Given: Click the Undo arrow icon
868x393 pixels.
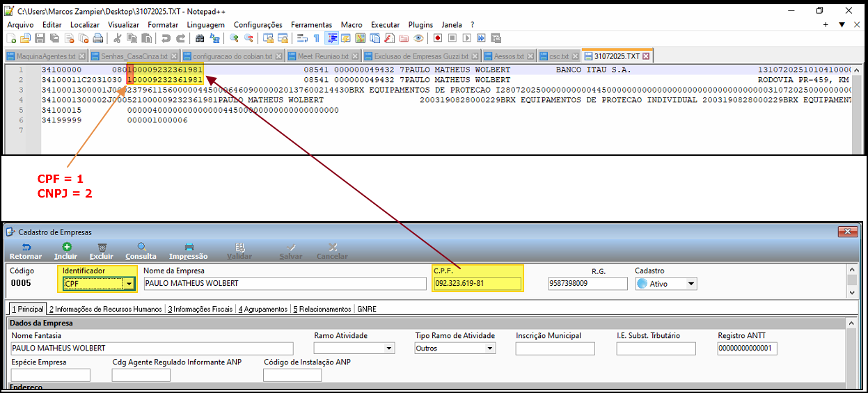Looking at the screenshot, I should click(x=166, y=38).
